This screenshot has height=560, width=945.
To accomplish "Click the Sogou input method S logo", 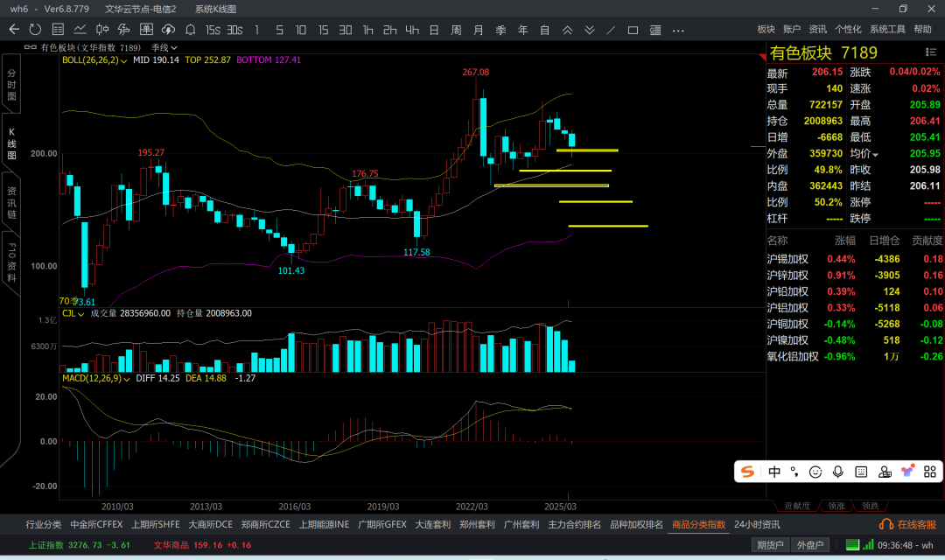I will 748,472.
